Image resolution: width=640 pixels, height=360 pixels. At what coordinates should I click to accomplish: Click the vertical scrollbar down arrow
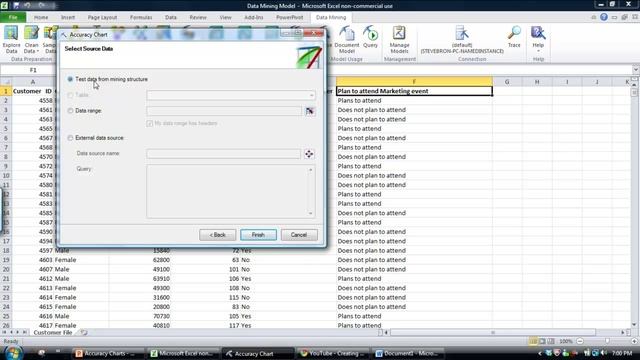click(x=634, y=325)
